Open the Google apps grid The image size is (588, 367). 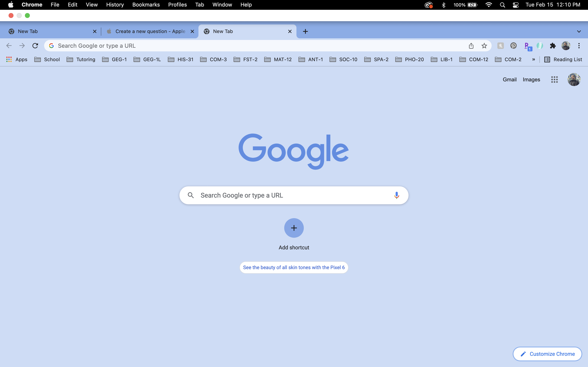[x=554, y=79]
